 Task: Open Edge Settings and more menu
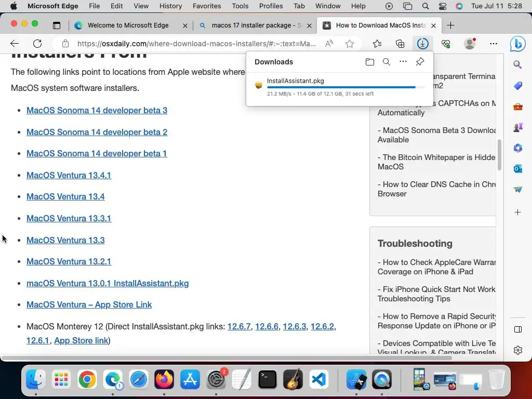point(494,44)
